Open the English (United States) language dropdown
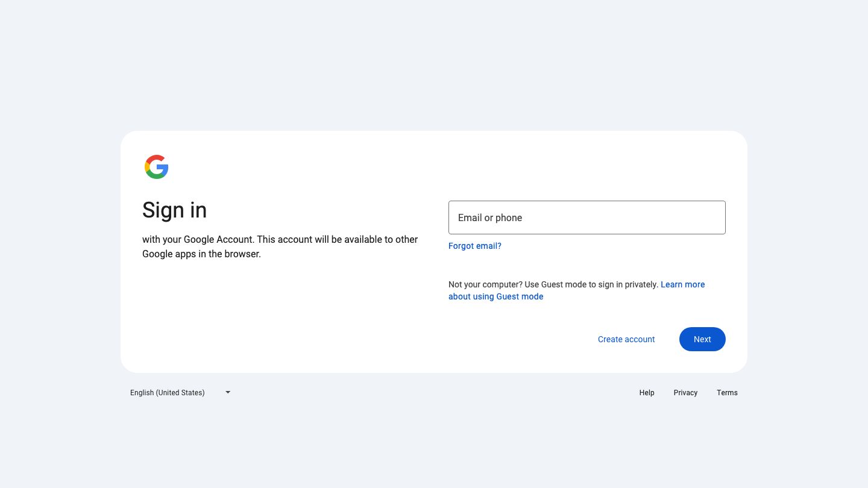The height and width of the screenshot is (488, 868). (168, 393)
